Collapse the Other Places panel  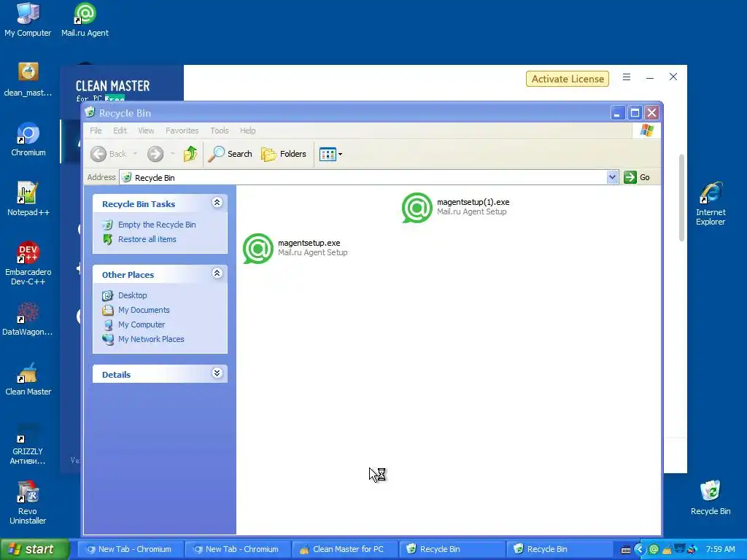pos(217,273)
